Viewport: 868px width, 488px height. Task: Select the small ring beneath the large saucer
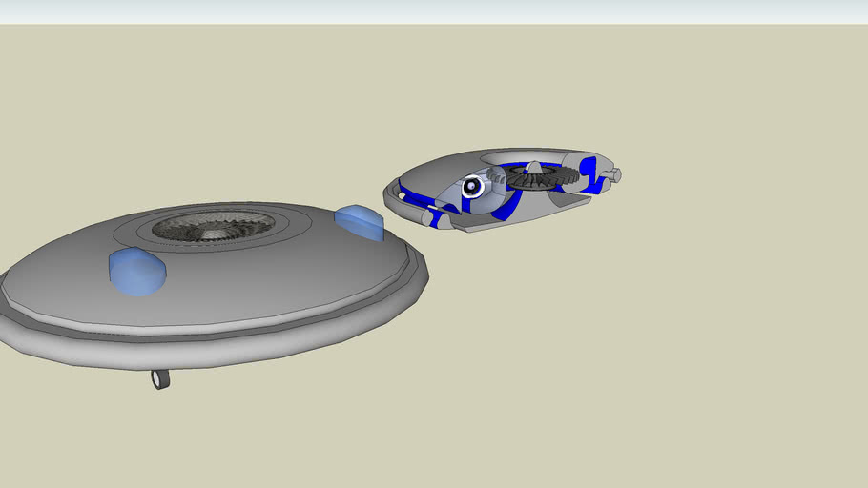(x=160, y=379)
